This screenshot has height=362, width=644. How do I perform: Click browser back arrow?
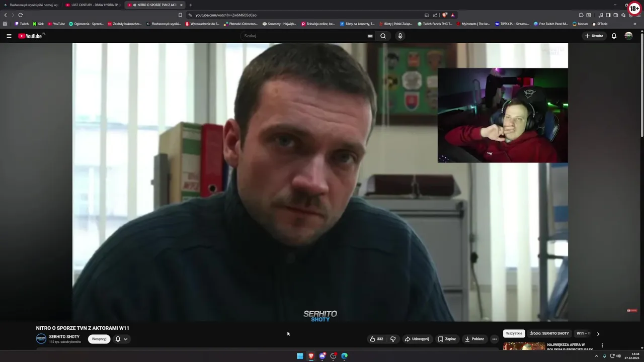pyautogui.click(x=6, y=15)
